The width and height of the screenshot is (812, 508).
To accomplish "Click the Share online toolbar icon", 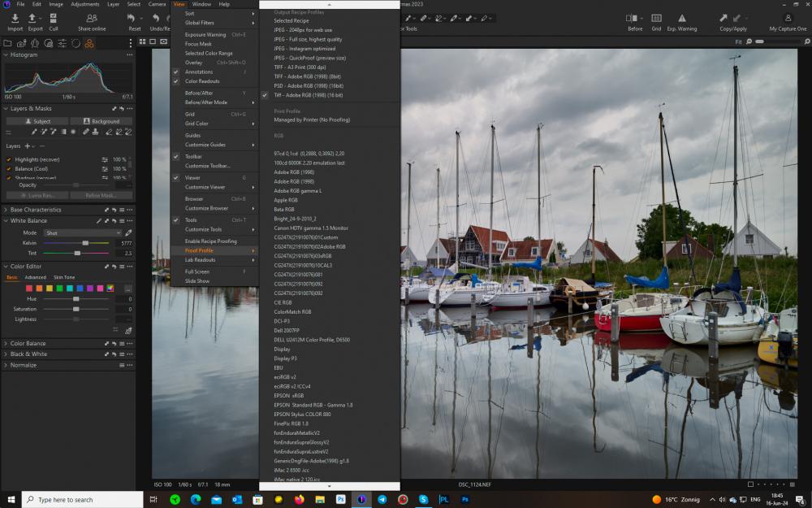I will (92, 19).
